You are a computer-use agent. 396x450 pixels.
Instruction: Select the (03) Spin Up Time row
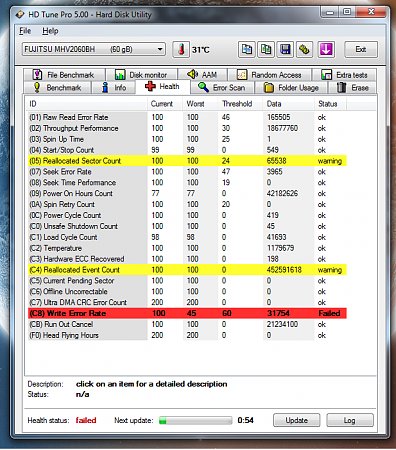click(x=187, y=139)
